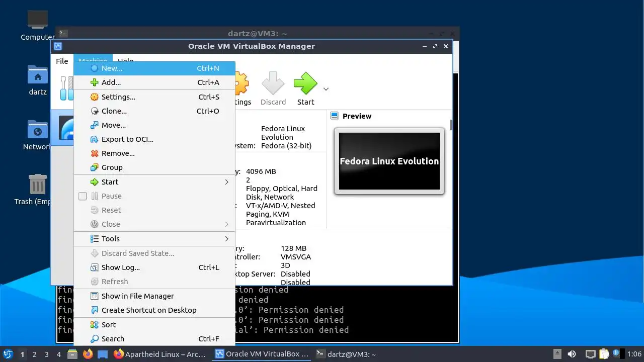The height and width of the screenshot is (362, 644).
Task: Click the Firefox launcher in taskbar
Action: pyautogui.click(x=88, y=354)
